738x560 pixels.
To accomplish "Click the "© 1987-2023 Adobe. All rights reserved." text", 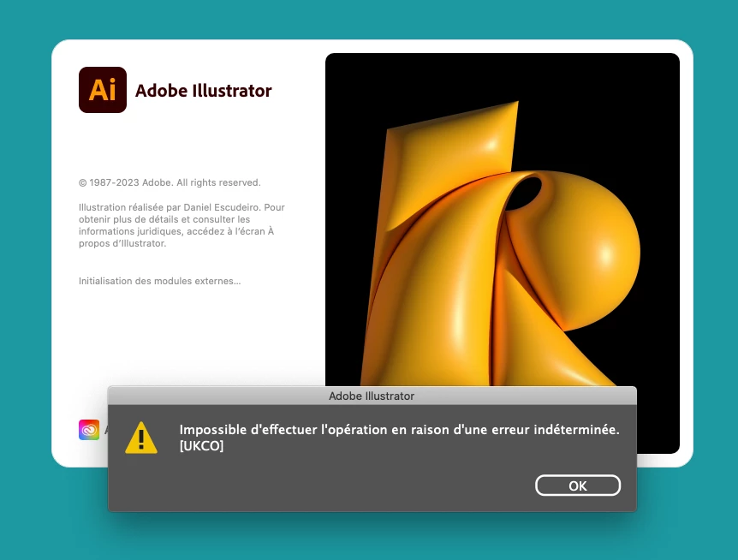I will (170, 182).
